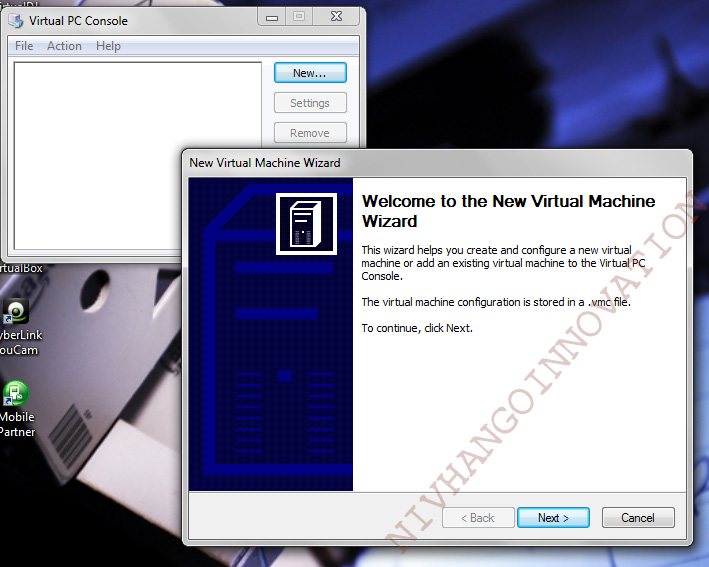709x567 pixels.
Task: Click the New Virtual Machine Wizard title bar
Action: tap(437, 163)
